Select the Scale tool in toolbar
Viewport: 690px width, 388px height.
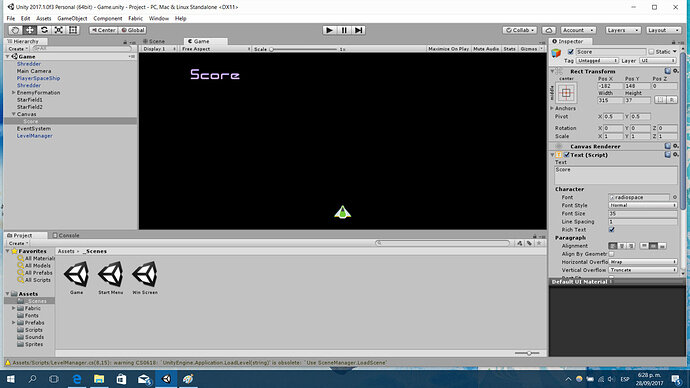click(x=59, y=30)
